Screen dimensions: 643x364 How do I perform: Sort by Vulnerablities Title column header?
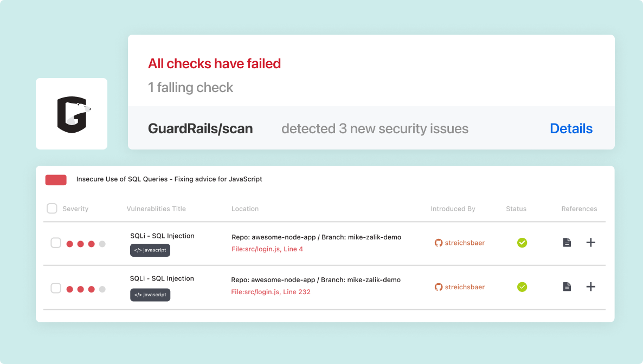(x=156, y=209)
